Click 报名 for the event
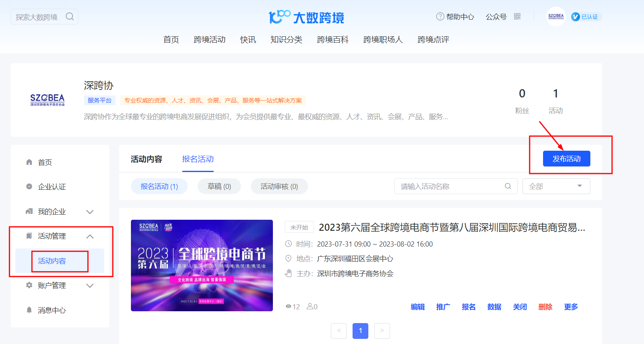 point(469,307)
